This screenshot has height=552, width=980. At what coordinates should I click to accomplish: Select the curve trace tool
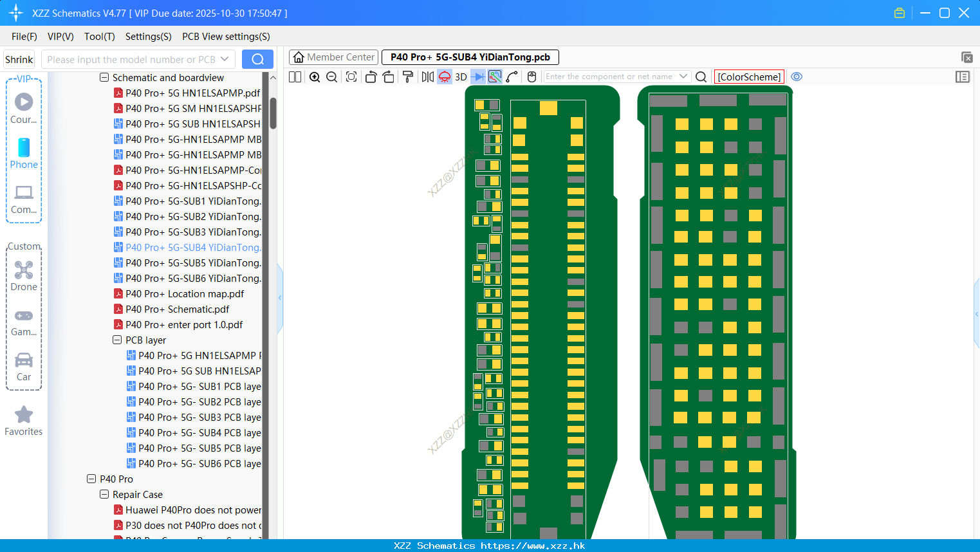point(512,77)
